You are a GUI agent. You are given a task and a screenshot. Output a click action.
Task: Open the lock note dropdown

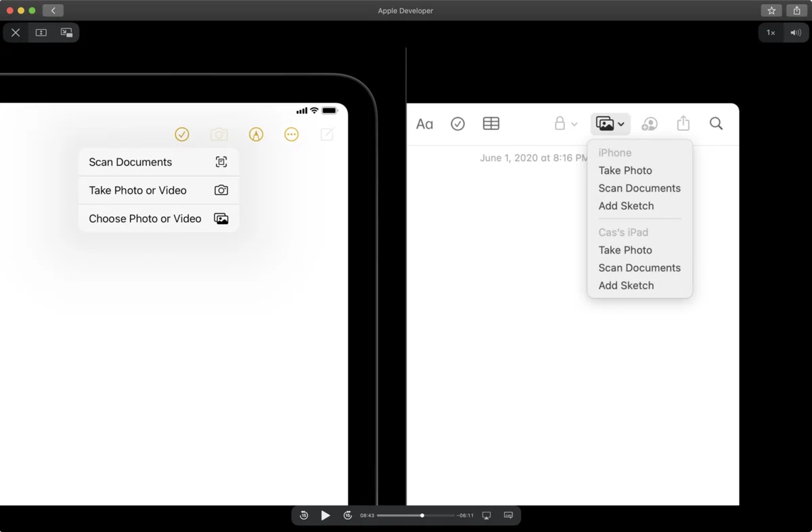point(566,124)
